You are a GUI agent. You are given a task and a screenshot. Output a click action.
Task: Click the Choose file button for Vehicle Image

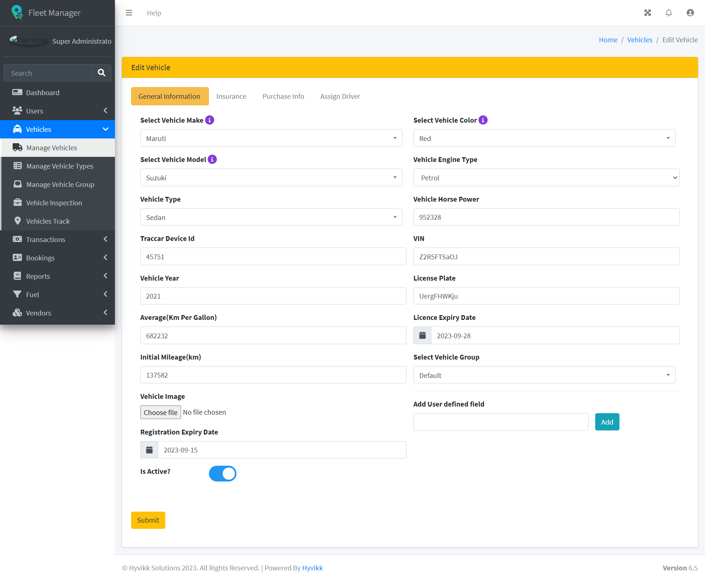coord(160,412)
